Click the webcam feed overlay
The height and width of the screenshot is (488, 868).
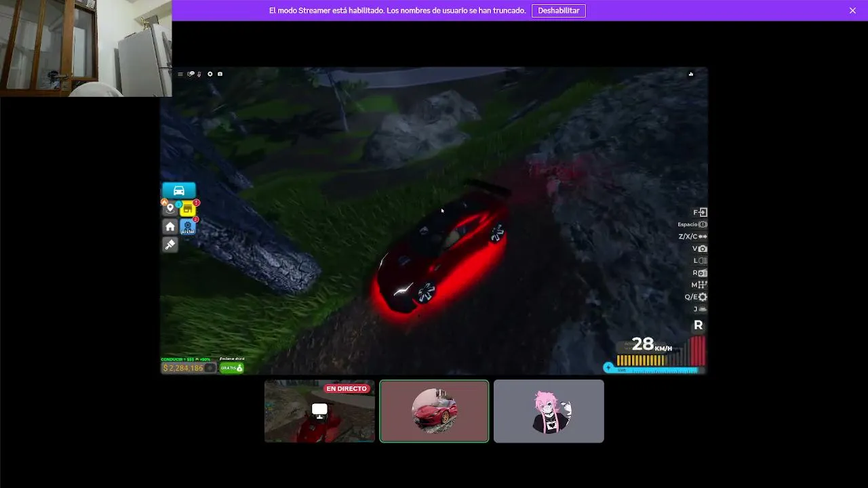pyautogui.click(x=85, y=48)
